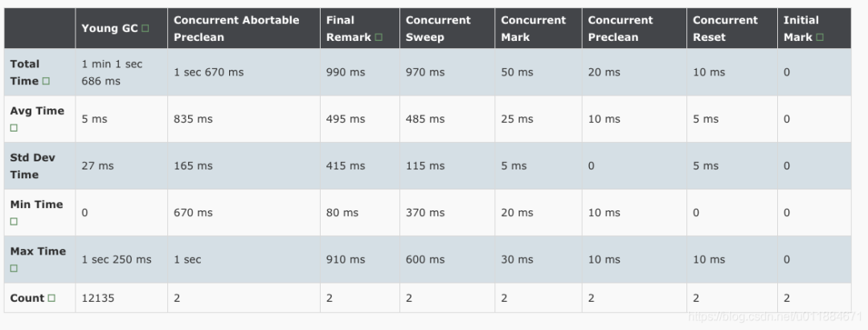Select the Concurrent Sweep column header
The image size is (868, 330).
[439, 28]
